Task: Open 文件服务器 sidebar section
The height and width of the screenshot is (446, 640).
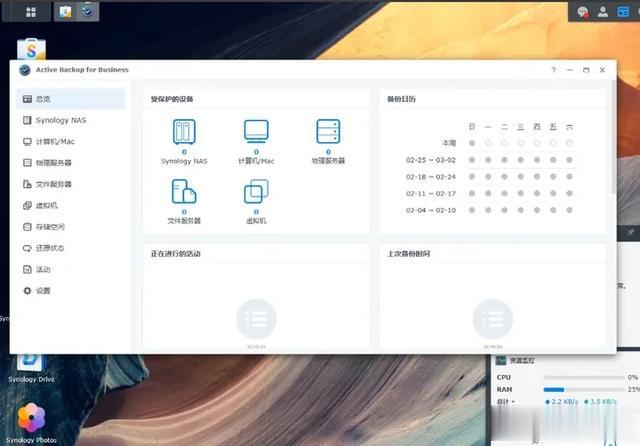Action: [x=71, y=184]
